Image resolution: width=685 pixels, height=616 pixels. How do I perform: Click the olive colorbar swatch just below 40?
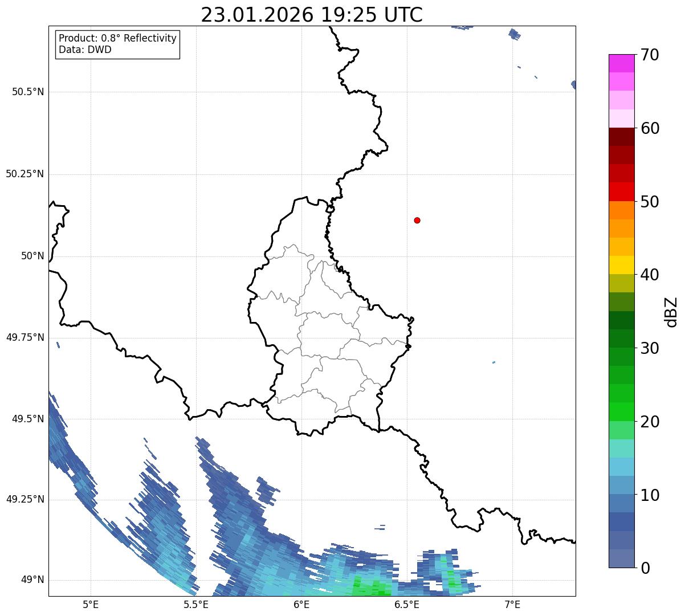click(621, 283)
